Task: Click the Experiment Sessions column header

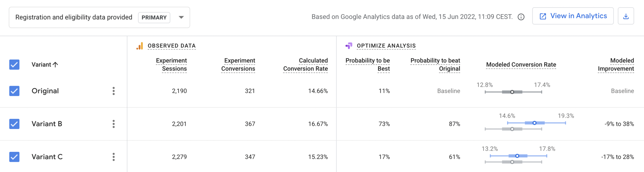Action: [172, 65]
